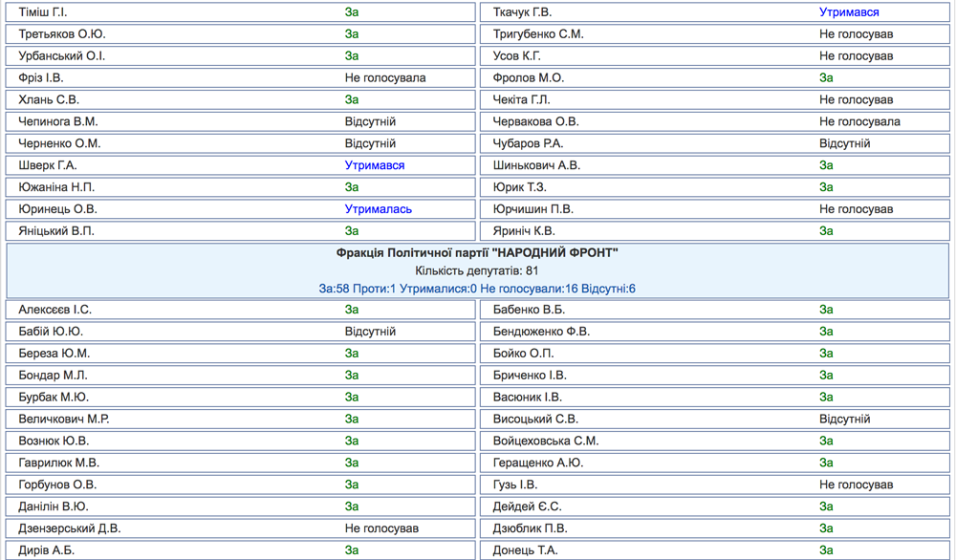Image resolution: width=956 pixels, height=560 pixels.
Task: Select the Гузь І.В. Не голосував status
Action: pos(856,485)
